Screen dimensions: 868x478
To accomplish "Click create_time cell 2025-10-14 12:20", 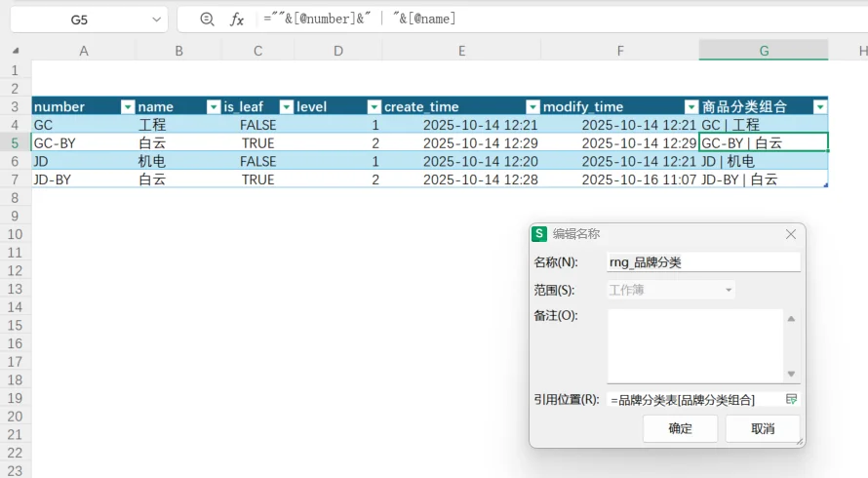I will pos(461,161).
